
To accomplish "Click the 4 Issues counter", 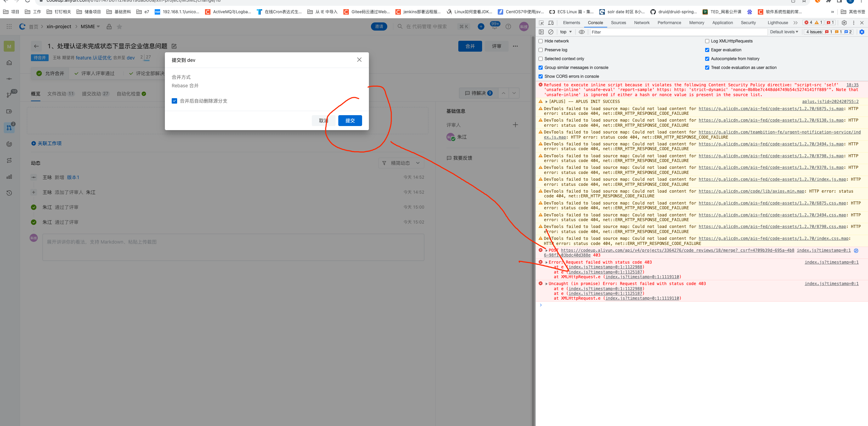I will click(x=829, y=32).
